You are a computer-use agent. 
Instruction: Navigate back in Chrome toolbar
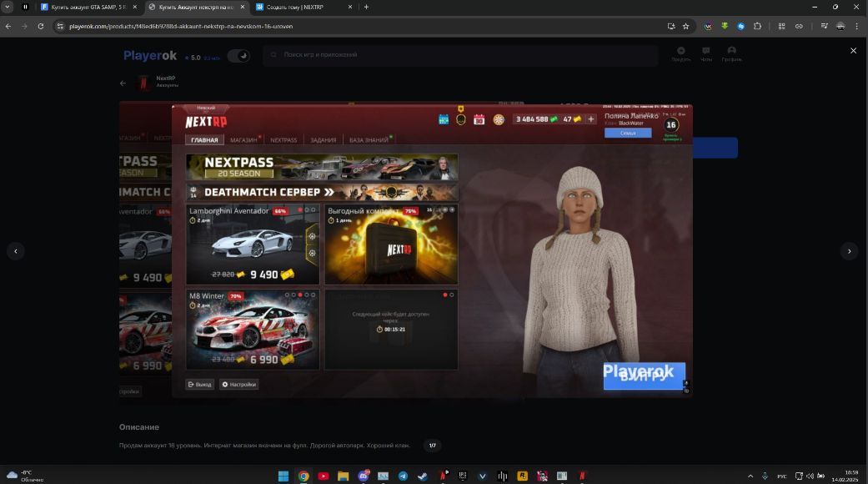point(8,26)
